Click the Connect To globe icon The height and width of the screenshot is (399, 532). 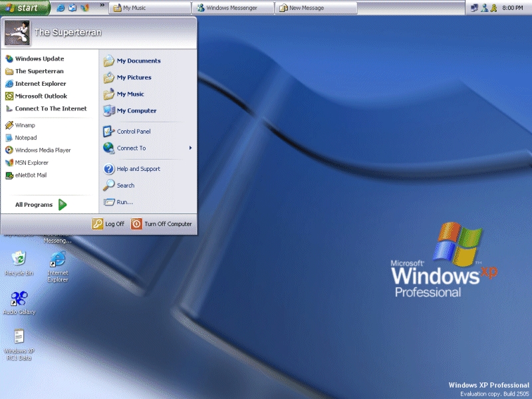click(109, 148)
